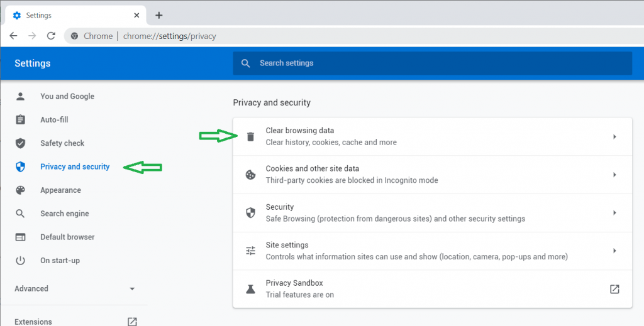
Task: Open Clear browsing data
Action: (x=432, y=136)
